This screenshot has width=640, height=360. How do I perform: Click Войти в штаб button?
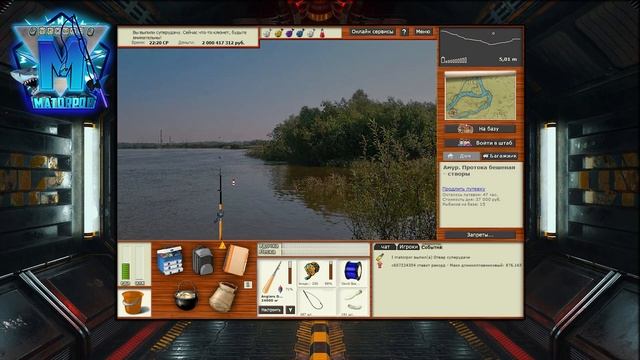pyautogui.click(x=480, y=143)
